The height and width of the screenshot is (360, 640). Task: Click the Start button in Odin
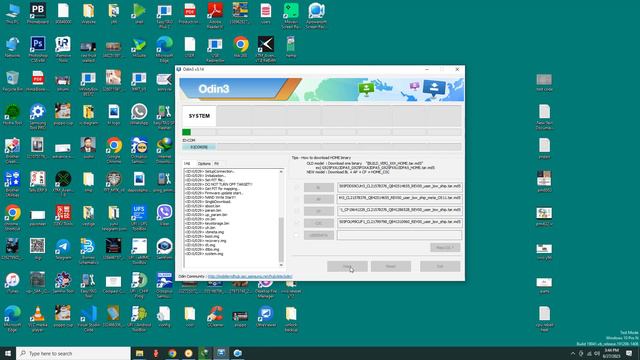[347, 267]
